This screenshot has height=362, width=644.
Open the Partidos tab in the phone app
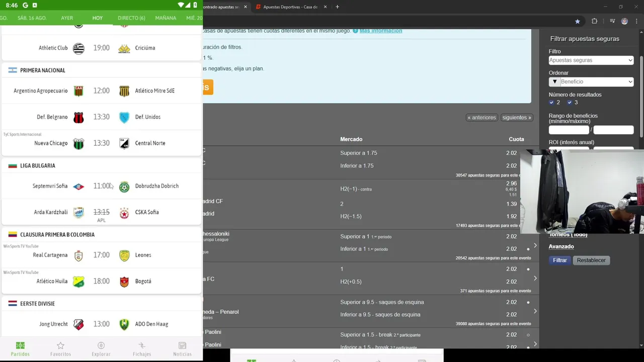20,349
